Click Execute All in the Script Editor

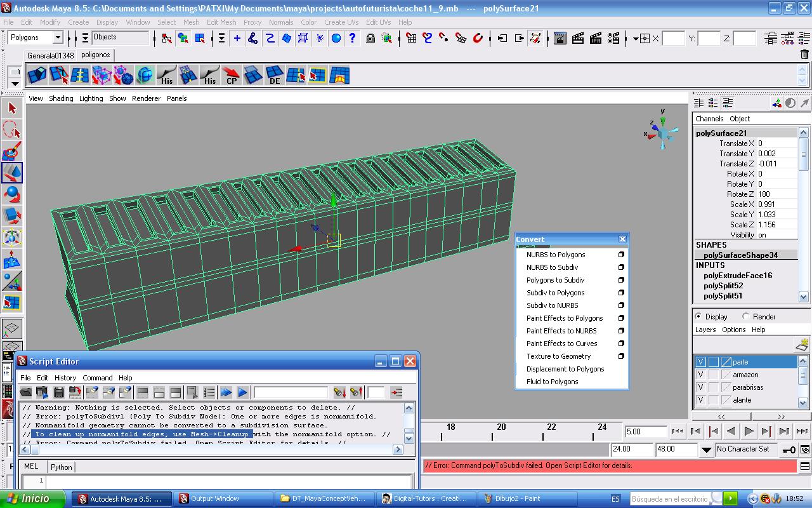click(x=226, y=392)
